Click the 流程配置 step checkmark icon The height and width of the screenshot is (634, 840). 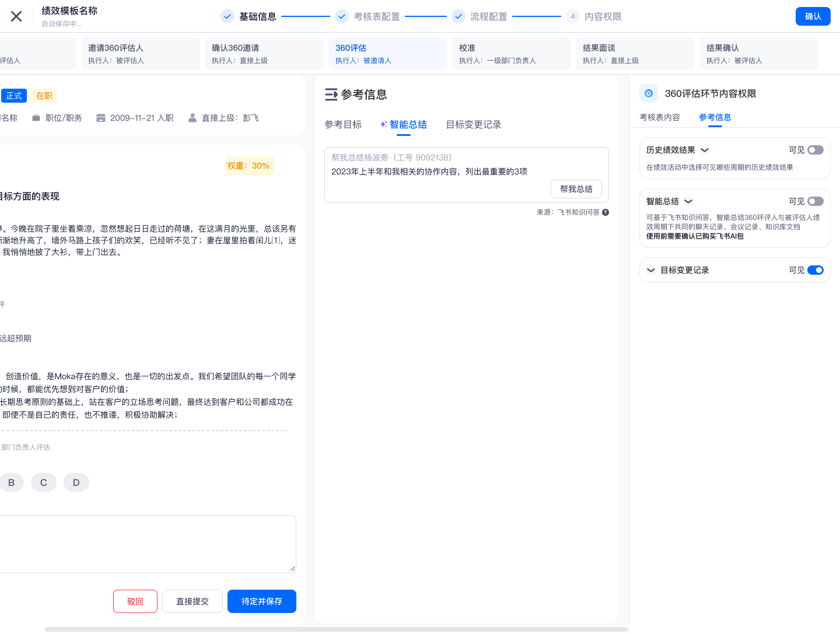point(459,16)
